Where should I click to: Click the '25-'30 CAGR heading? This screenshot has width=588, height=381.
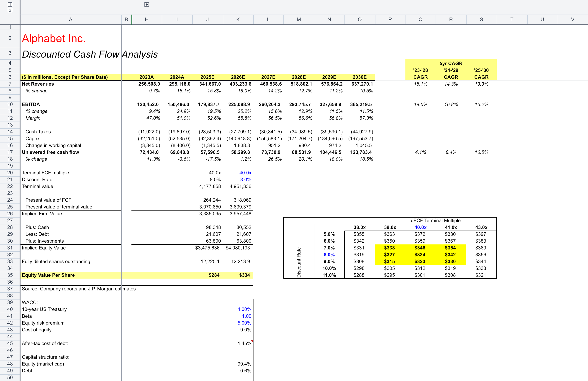point(481,74)
